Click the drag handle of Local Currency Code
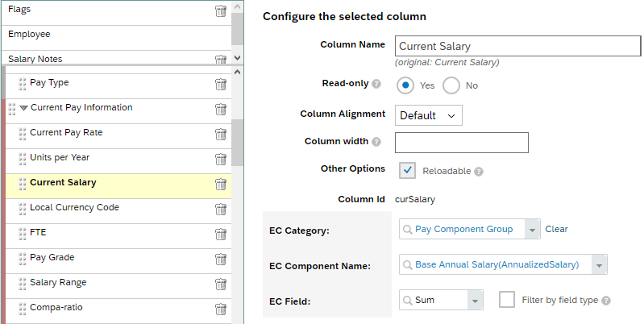Viewport: 644px width, 324px height. click(23, 209)
